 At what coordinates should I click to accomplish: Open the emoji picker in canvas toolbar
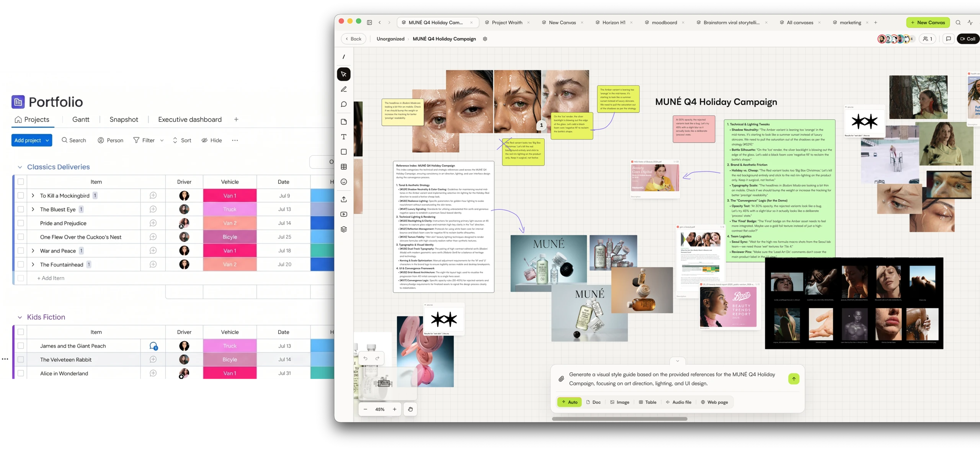point(343,182)
